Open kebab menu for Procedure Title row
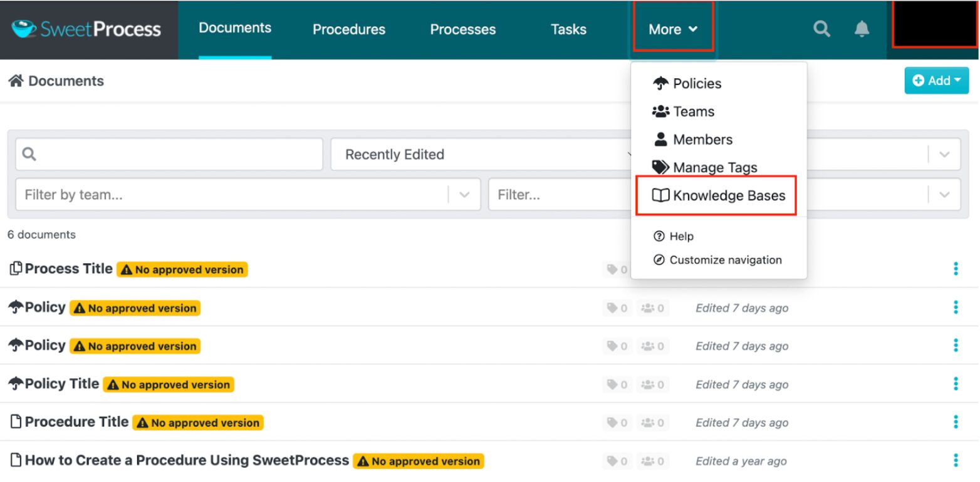Screen dimensions: 980x482 (x=956, y=423)
